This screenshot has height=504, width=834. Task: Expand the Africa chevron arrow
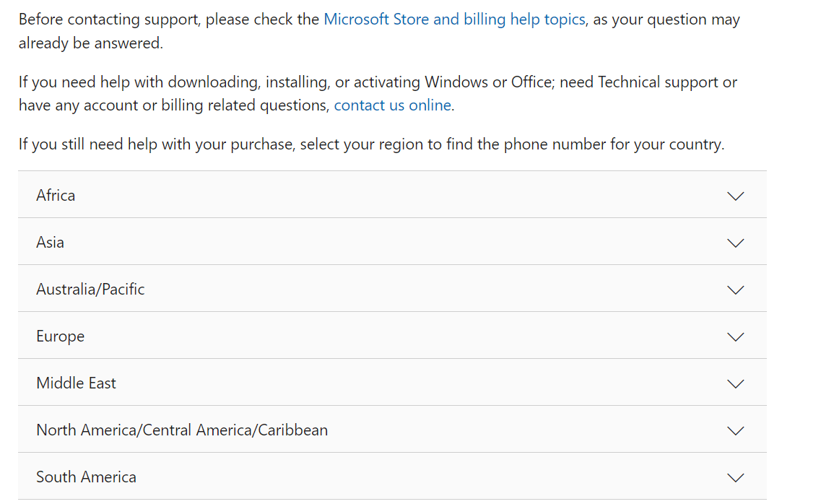(x=735, y=196)
